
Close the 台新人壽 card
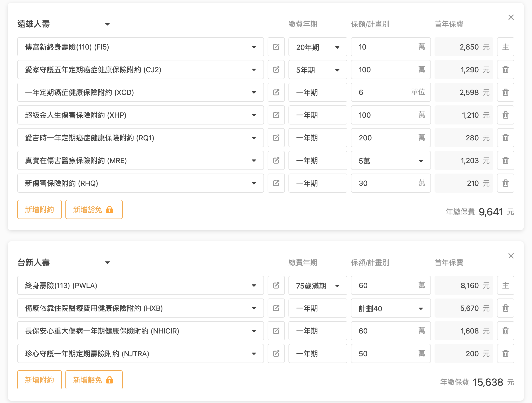(x=511, y=256)
